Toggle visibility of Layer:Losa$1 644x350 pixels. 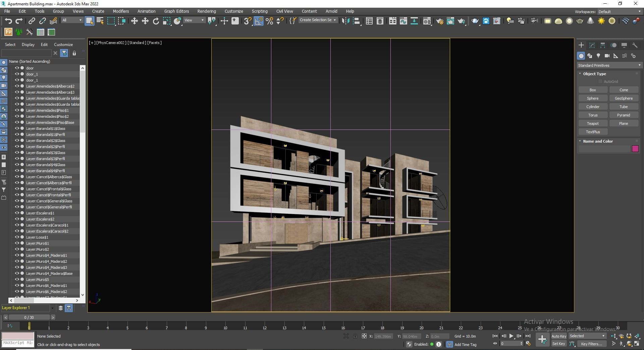[x=17, y=237]
